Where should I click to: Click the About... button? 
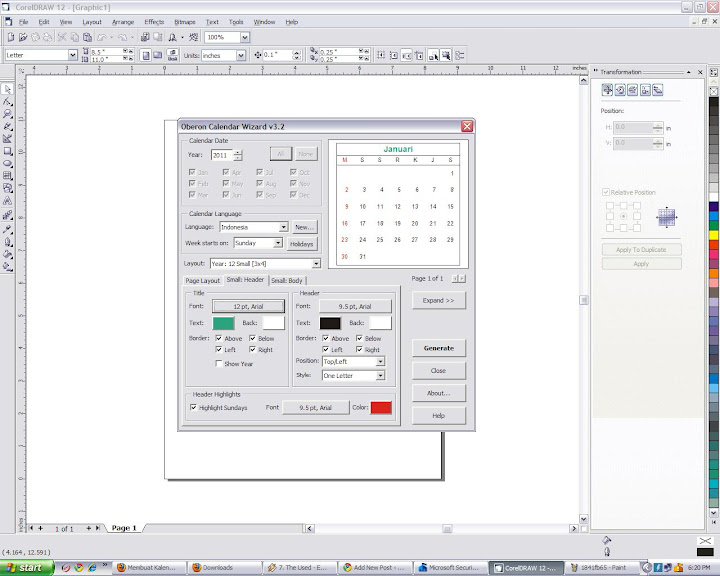(x=439, y=393)
